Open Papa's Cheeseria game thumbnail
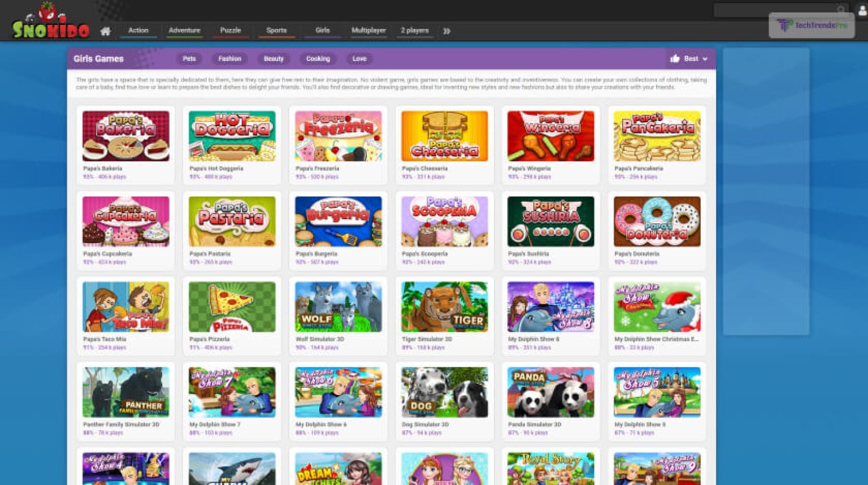 (x=444, y=136)
